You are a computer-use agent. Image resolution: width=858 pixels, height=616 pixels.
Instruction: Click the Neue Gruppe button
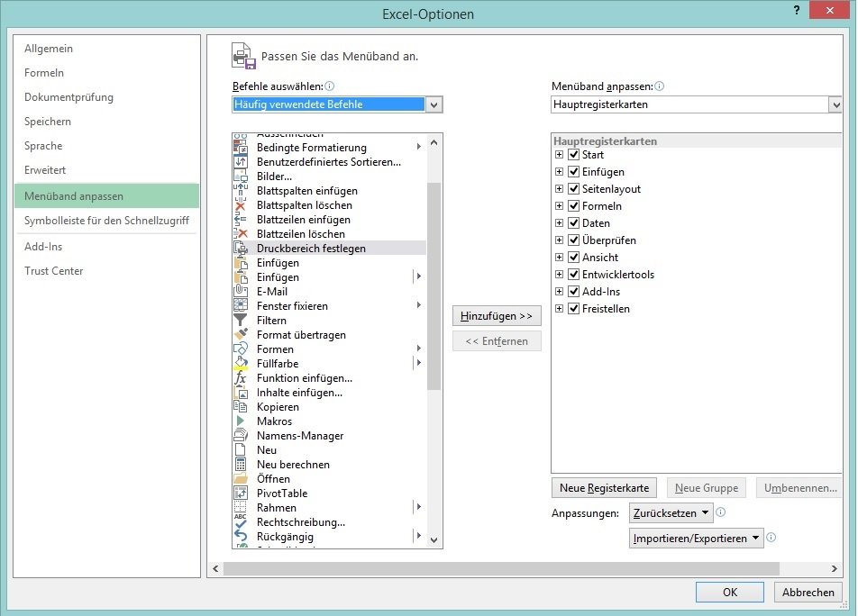[x=707, y=487]
